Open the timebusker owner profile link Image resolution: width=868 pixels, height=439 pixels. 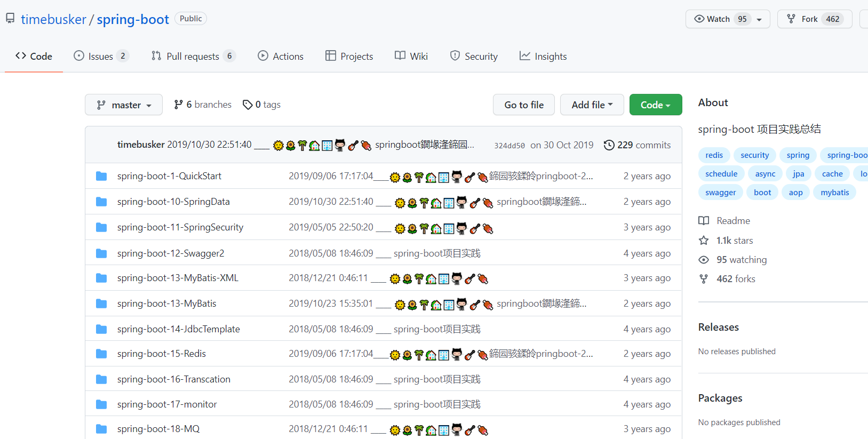click(x=53, y=20)
